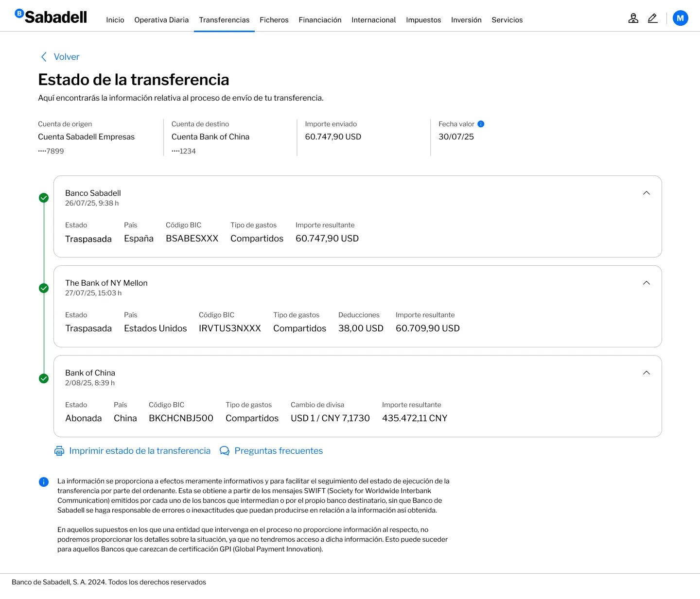The width and height of the screenshot is (700, 599).
Task: Click the pencil edit icon in header
Action: tap(652, 18)
